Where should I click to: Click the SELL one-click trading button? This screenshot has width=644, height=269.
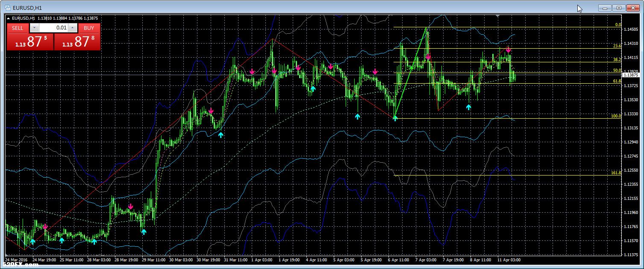pos(18,28)
